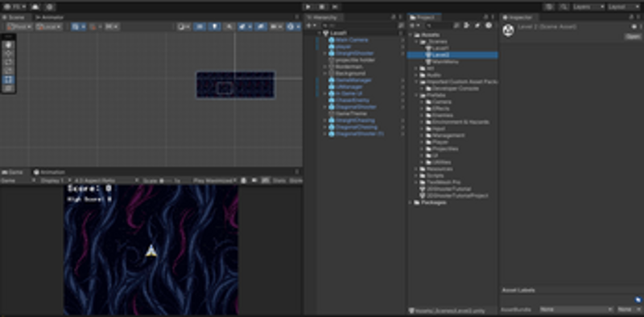Switch to the Scene tab
Screen dimensions: 644x317
click(x=15, y=17)
